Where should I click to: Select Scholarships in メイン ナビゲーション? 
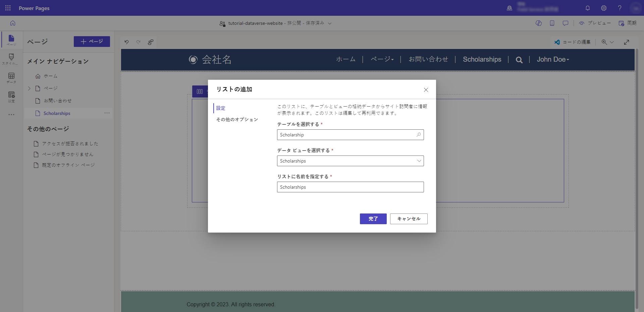(x=57, y=113)
